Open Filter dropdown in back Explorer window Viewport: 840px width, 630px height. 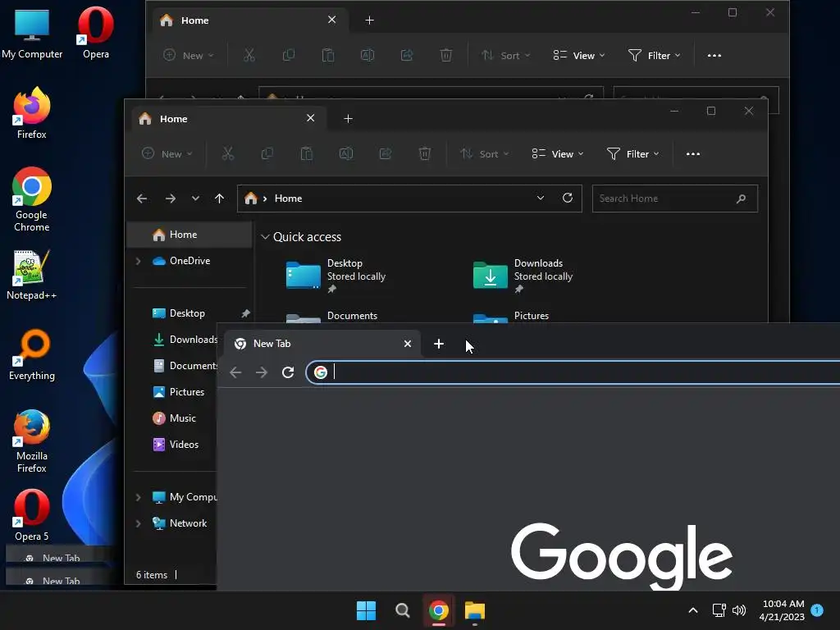tap(654, 55)
